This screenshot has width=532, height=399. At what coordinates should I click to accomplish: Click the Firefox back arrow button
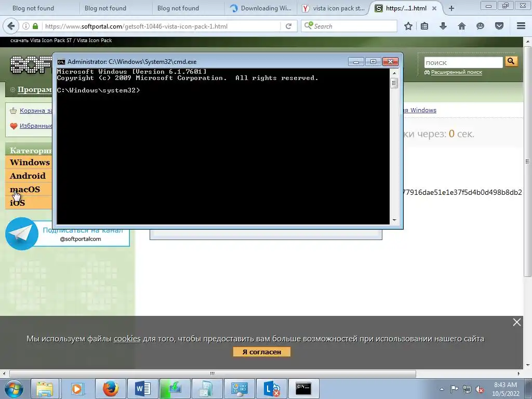click(x=11, y=26)
